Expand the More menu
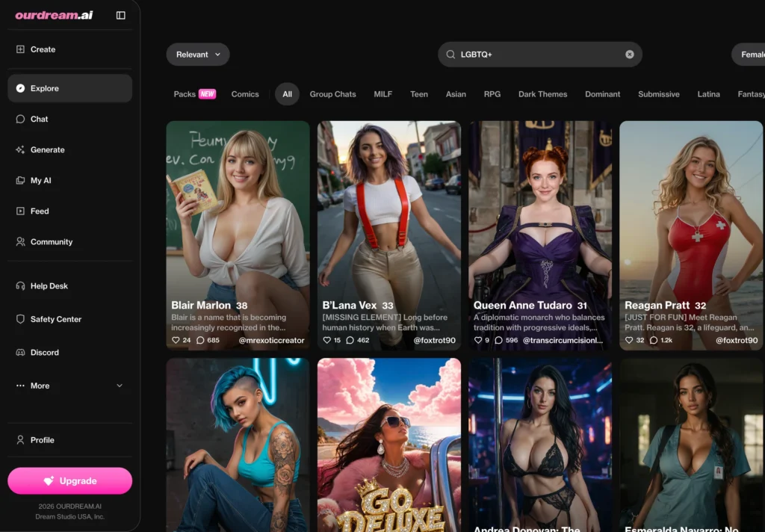 69,386
